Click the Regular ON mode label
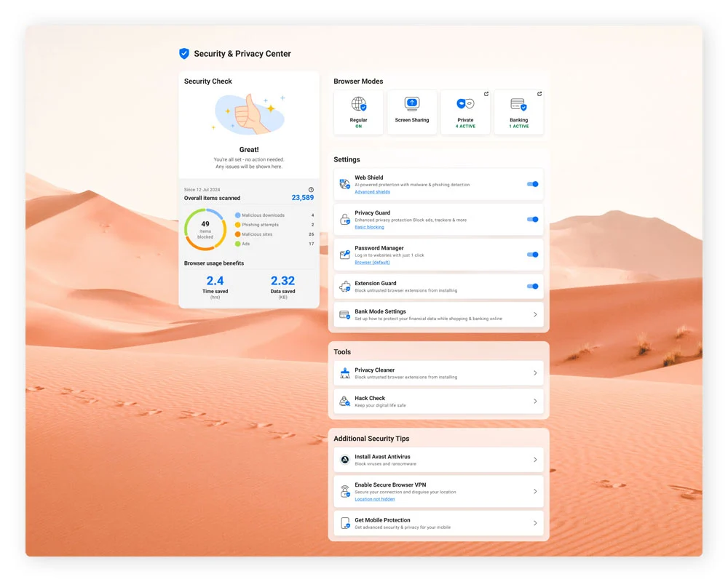This screenshot has width=728, height=582. (358, 123)
